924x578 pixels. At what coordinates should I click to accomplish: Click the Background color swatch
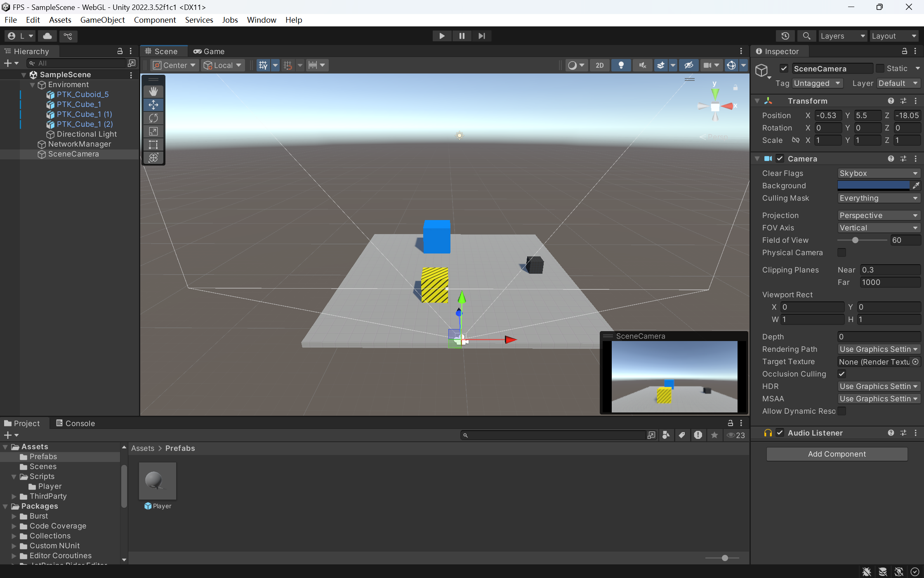coord(873,186)
